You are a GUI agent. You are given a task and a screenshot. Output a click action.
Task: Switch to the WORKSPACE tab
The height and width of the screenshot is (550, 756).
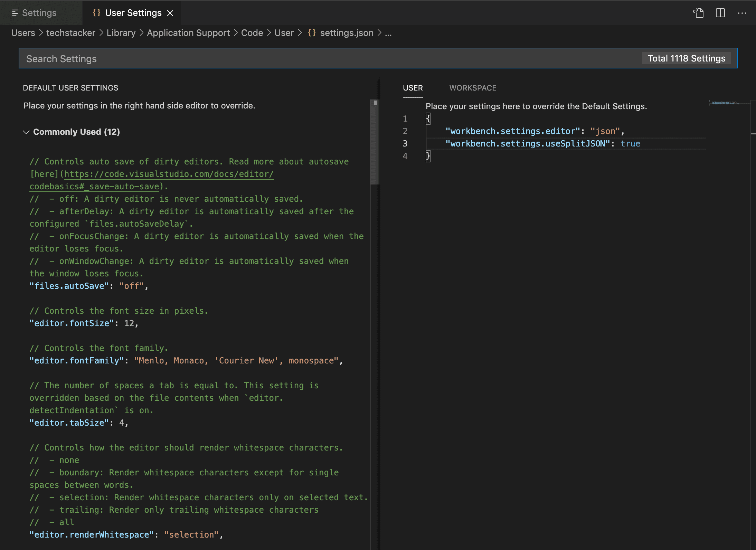pyautogui.click(x=473, y=88)
